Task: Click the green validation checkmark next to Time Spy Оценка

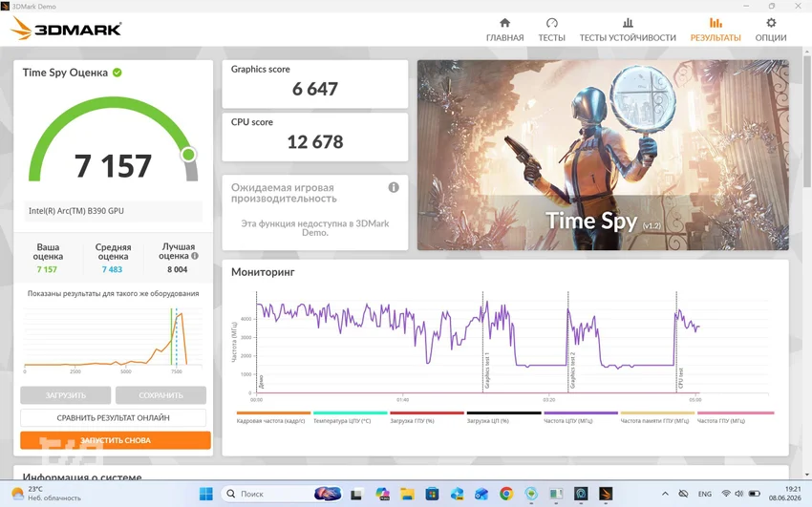Action: click(x=118, y=73)
